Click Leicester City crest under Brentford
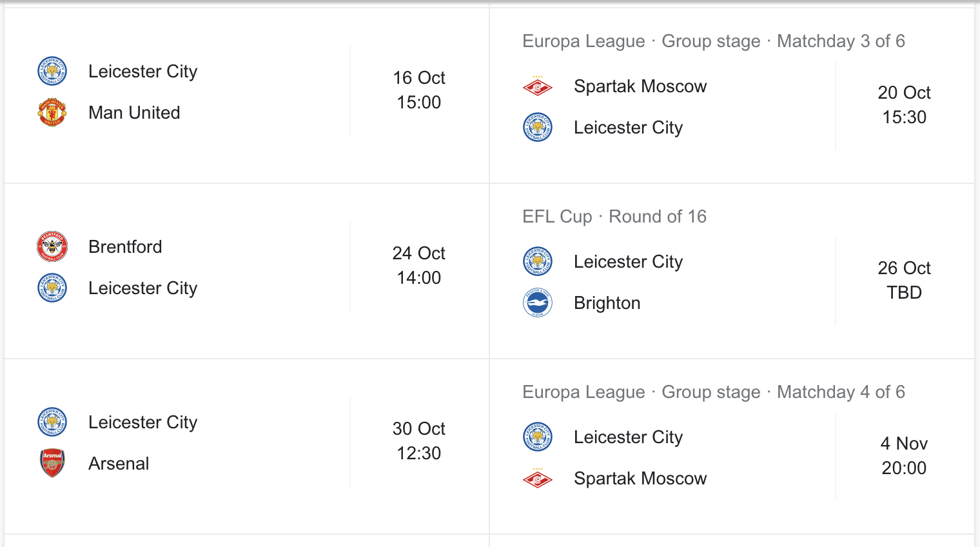This screenshot has height=547, width=980. 52,288
